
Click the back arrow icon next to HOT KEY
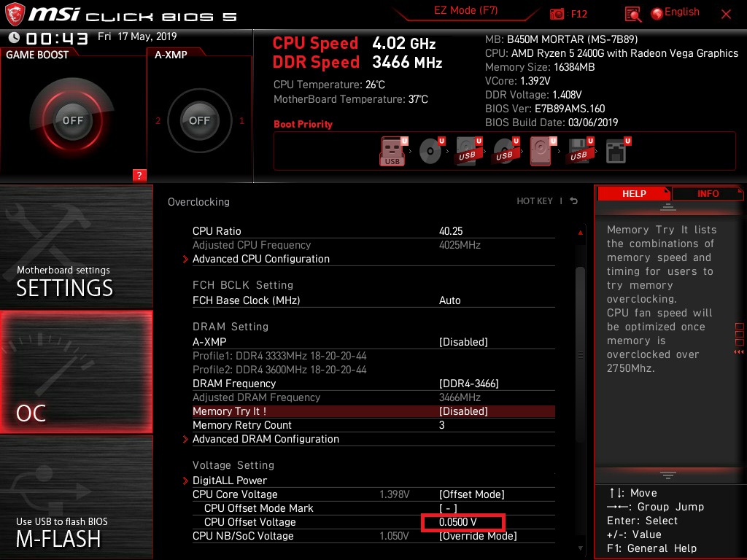(x=573, y=201)
